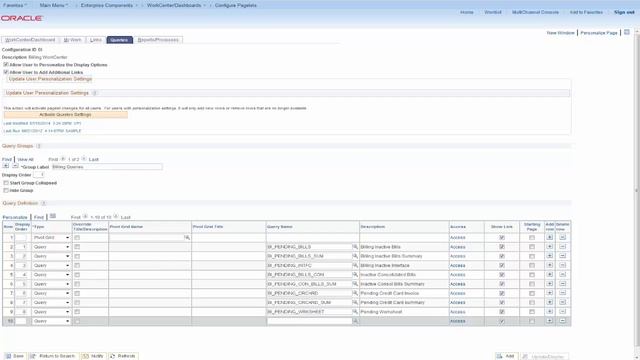Open lookup for BI_PENDING_BILLS query name
Screen dimensions: 640x360
[x=355, y=247]
